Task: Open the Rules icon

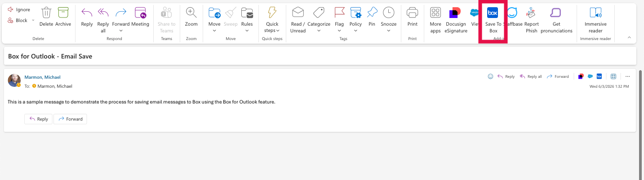Action: [247, 13]
